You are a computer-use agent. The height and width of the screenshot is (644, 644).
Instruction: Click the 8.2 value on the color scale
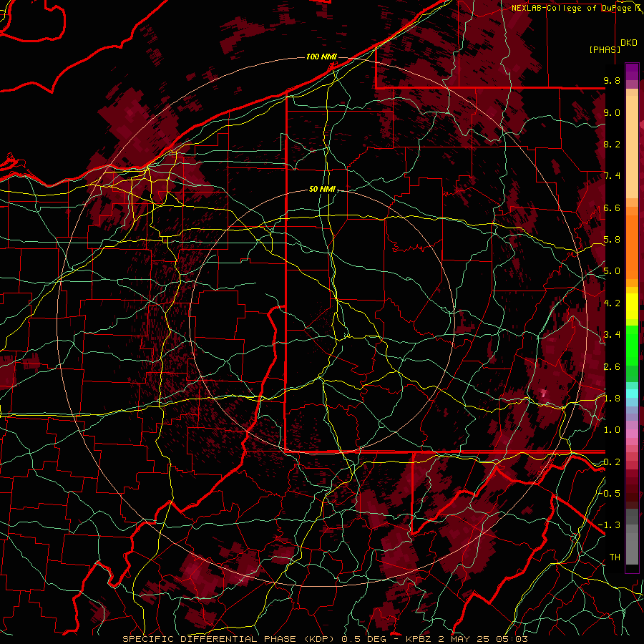[612, 144]
